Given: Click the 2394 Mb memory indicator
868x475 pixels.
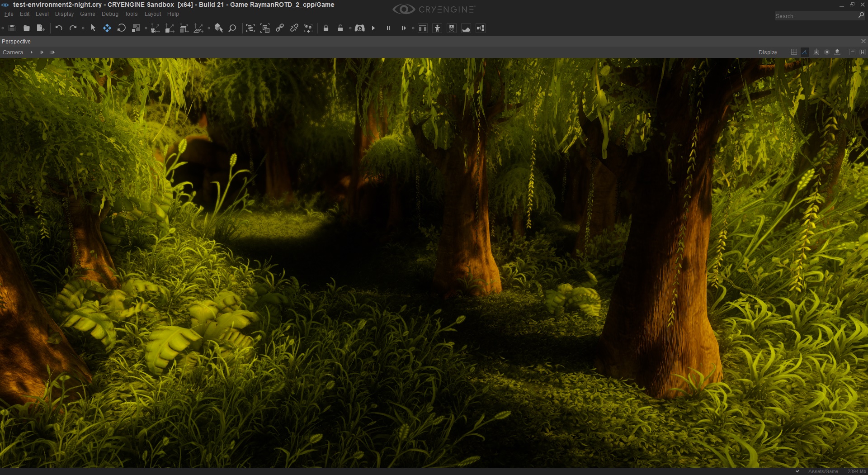Looking at the screenshot, I should (x=857, y=471).
